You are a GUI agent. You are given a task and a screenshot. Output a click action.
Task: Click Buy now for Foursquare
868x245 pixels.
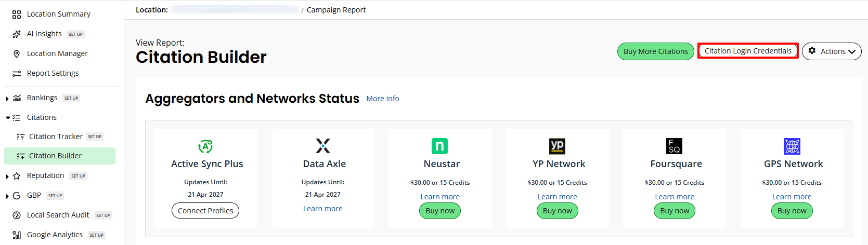675,211
